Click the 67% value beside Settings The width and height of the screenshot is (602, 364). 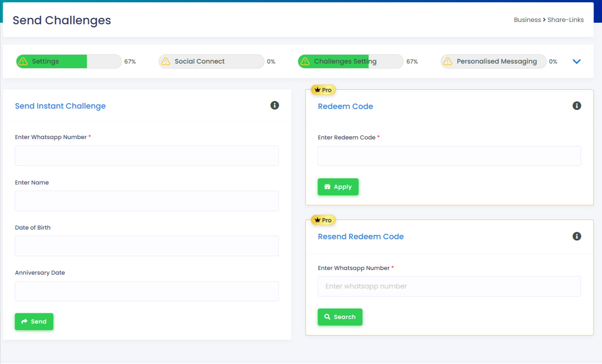tap(130, 62)
